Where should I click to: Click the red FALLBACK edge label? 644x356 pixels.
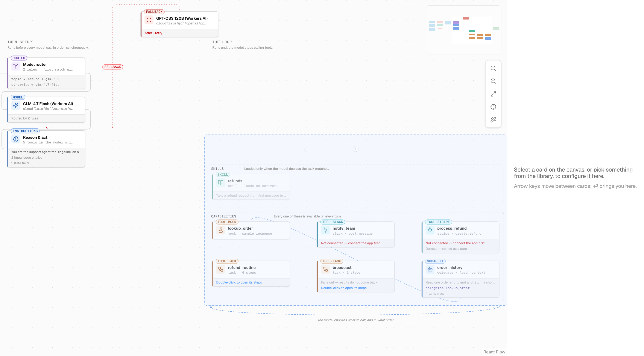click(112, 67)
